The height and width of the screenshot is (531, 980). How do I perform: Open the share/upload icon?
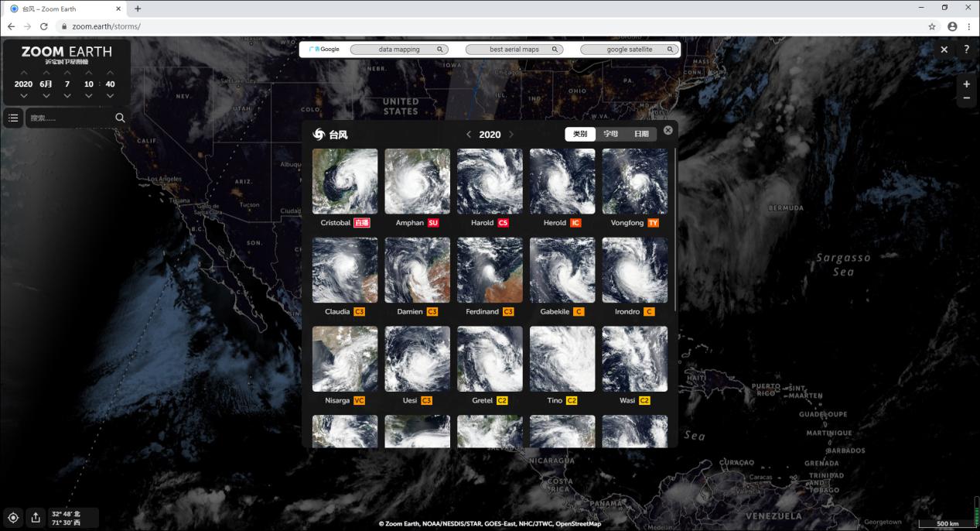click(x=36, y=518)
